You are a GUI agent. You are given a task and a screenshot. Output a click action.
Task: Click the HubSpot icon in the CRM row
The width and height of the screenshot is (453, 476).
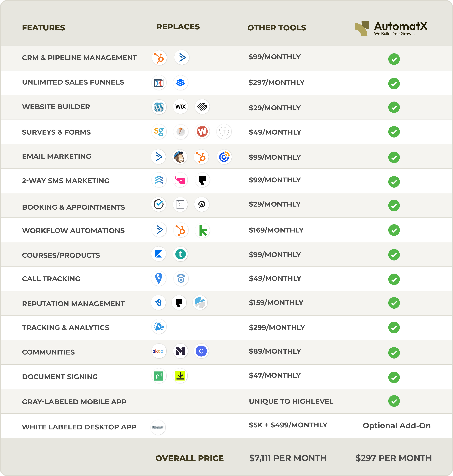(x=159, y=58)
